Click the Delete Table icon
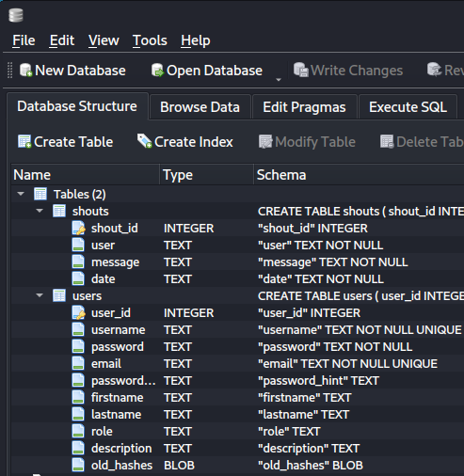Viewport: 464px width, 476px height. click(387, 141)
